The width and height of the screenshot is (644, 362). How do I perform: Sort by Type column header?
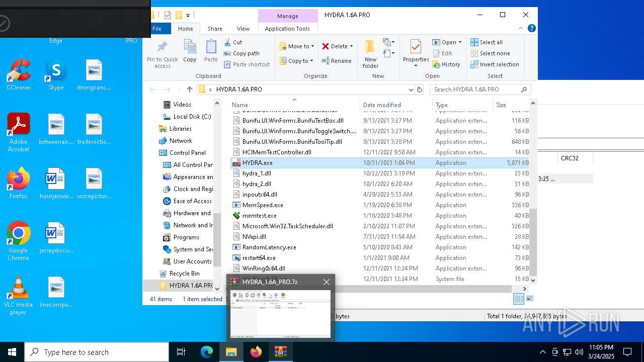(x=462, y=105)
